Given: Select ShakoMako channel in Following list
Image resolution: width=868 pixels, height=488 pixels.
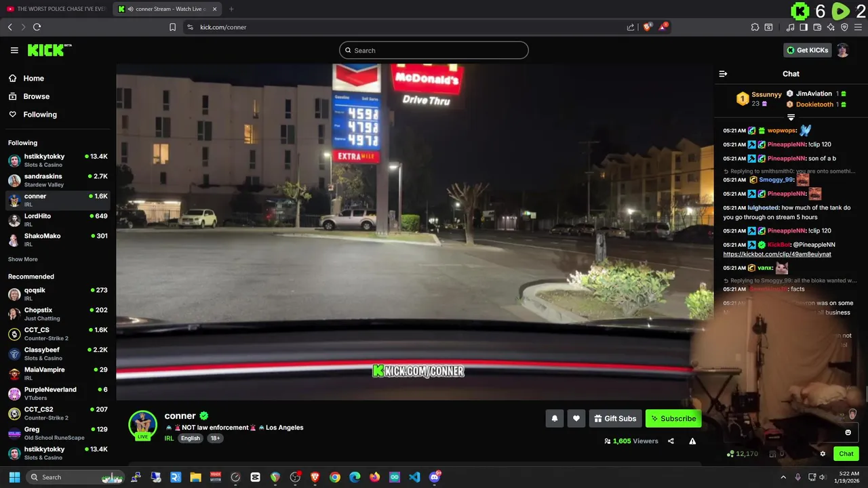Looking at the screenshot, I should [58, 240].
